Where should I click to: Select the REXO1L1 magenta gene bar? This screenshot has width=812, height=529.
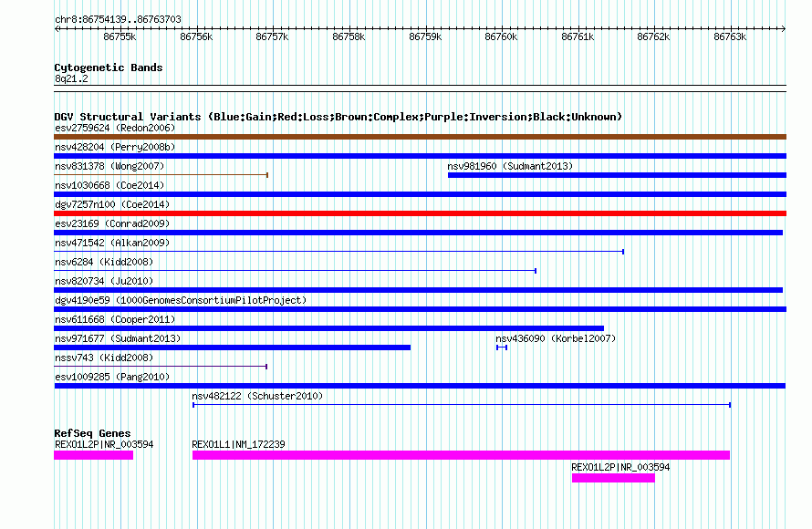click(x=461, y=455)
